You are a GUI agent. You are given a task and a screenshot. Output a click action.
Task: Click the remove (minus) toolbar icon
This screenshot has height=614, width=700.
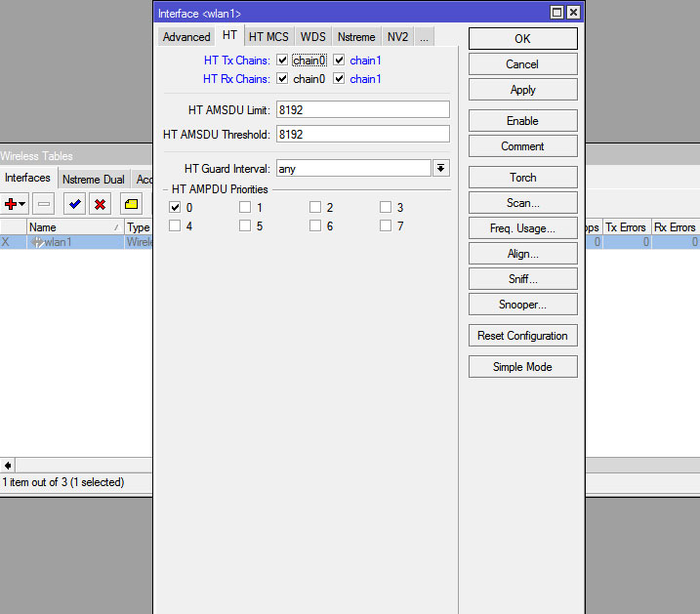(44, 204)
